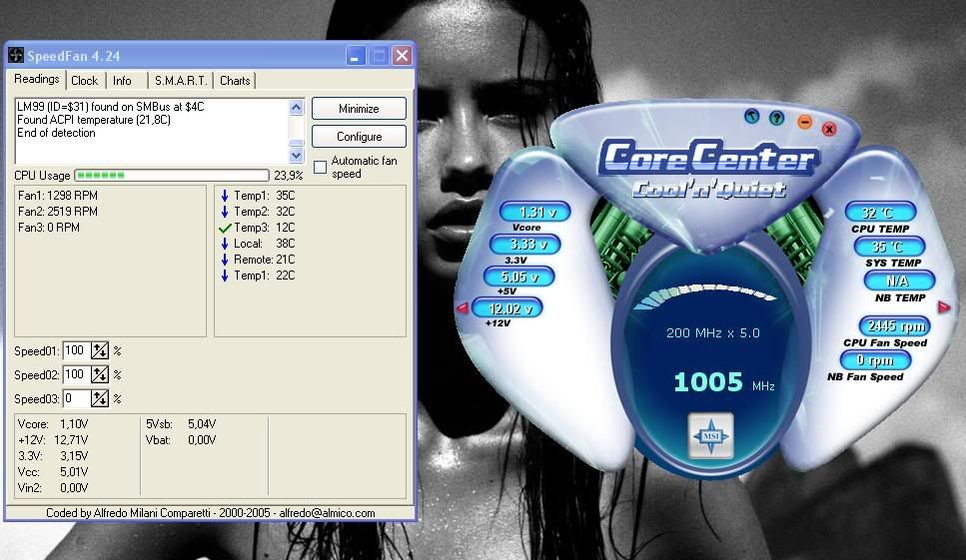This screenshot has height=560, width=966.
Task: Click the Local 38C down arrow icon
Action: click(224, 244)
